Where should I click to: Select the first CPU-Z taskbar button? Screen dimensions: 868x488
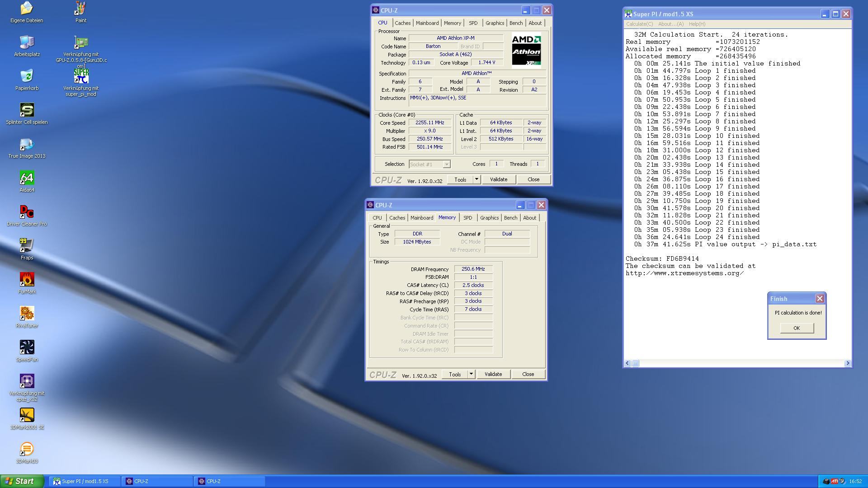click(x=157, y=482)
